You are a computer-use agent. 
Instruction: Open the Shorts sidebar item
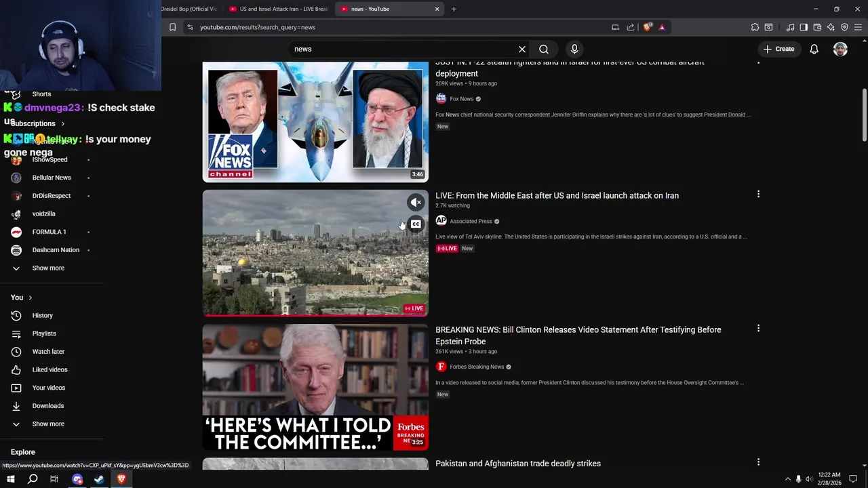click(41, 94)
